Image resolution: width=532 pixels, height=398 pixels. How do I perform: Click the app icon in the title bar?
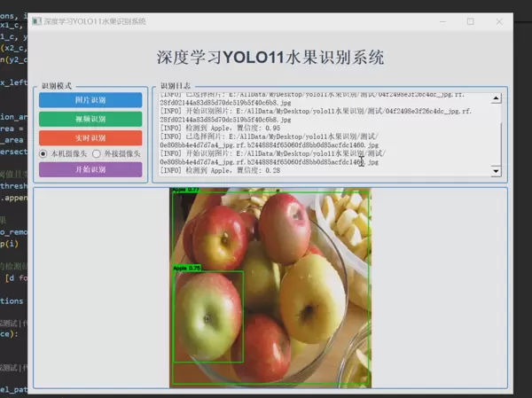(36, 20)
